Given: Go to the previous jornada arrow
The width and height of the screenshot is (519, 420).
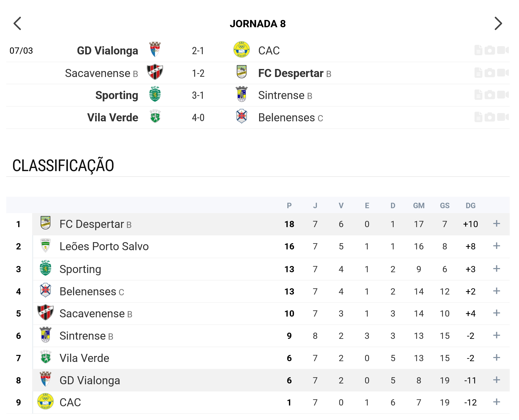Looking at the screenshot, I should pos(18,24).
